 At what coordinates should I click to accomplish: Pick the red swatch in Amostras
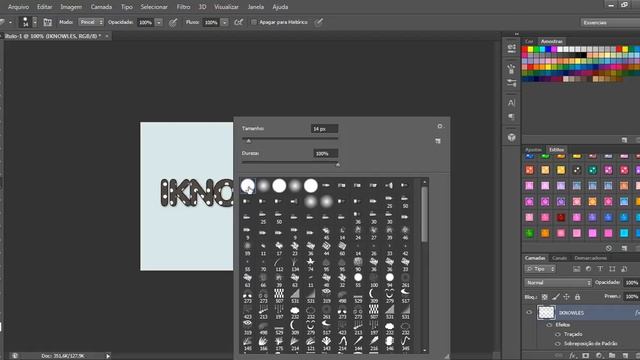[x=524, y=49]
